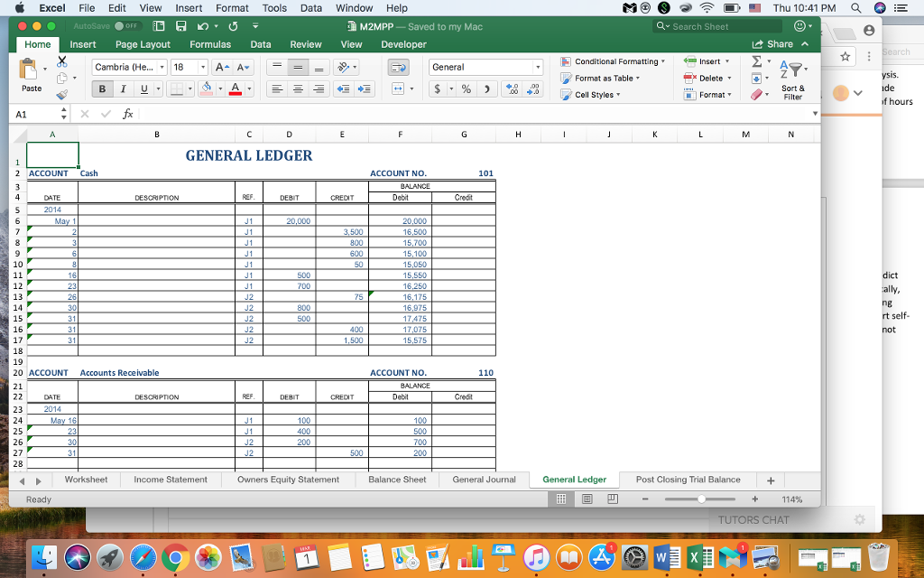Set Top Align vertical alignment
Image resolution: width=924 pixels, height=578 pixels.
pyautogui.click(x=277, y=67)
